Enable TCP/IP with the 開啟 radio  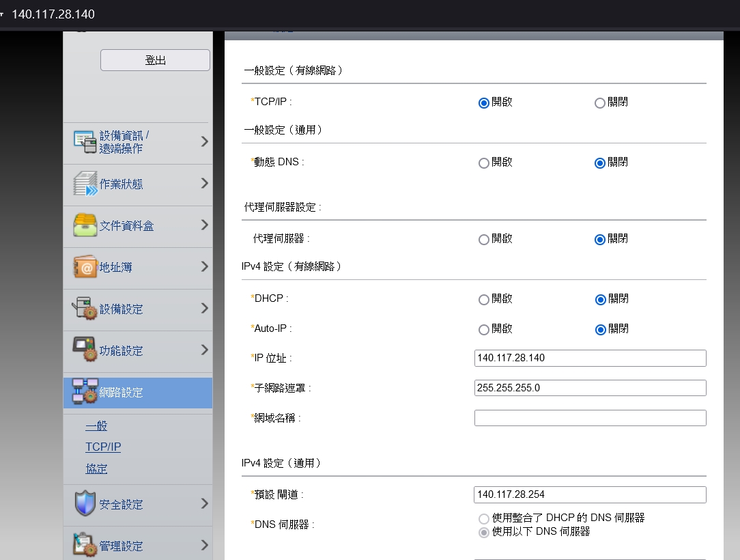click(x=483, y=103)
